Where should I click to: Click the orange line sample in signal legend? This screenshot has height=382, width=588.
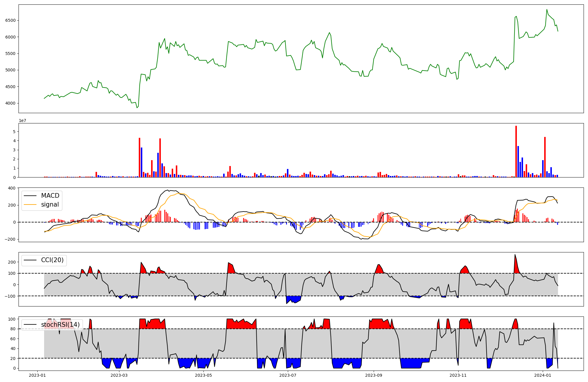click(x=30, y=205)
